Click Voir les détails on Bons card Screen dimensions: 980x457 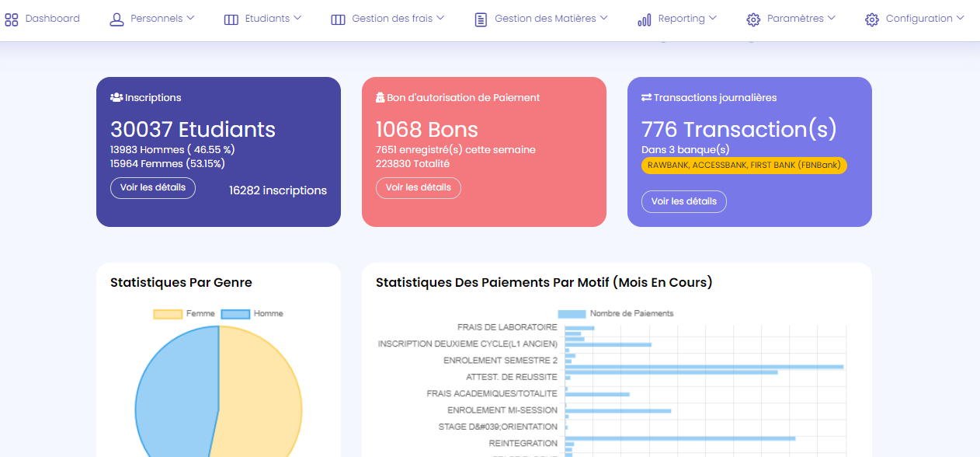[419, 187]
